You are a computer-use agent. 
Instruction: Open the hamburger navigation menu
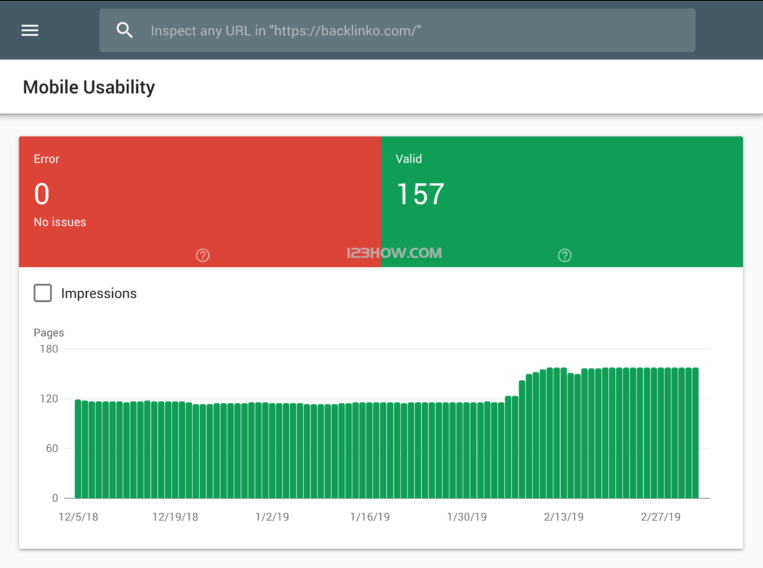30,30
